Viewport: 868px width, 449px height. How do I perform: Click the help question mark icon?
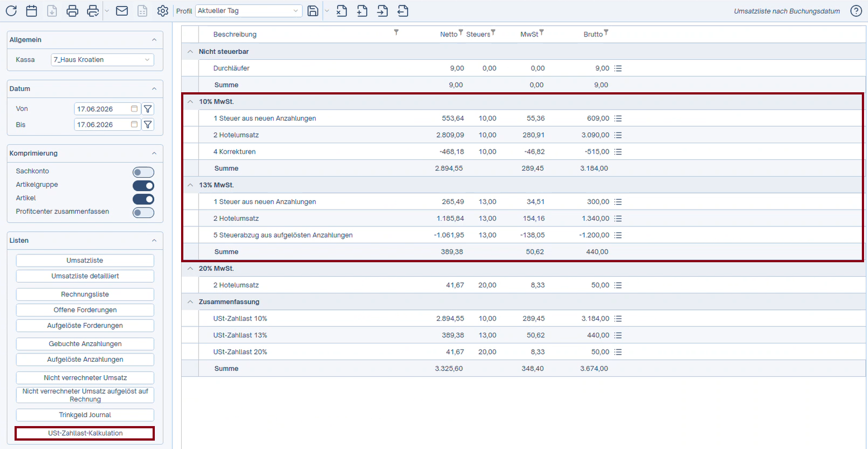[856, 11]
